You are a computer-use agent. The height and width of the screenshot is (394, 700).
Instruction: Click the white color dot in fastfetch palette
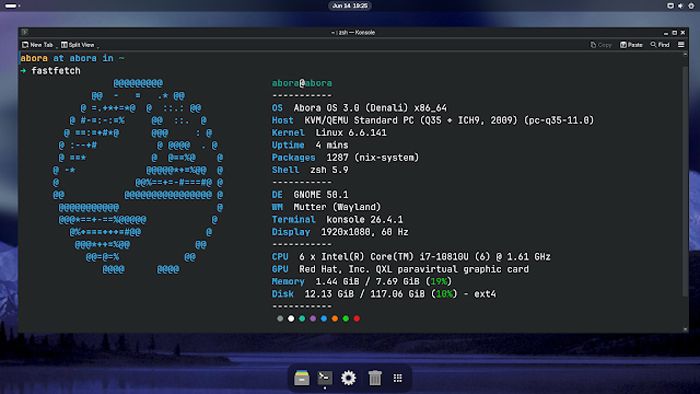[291, 319]
